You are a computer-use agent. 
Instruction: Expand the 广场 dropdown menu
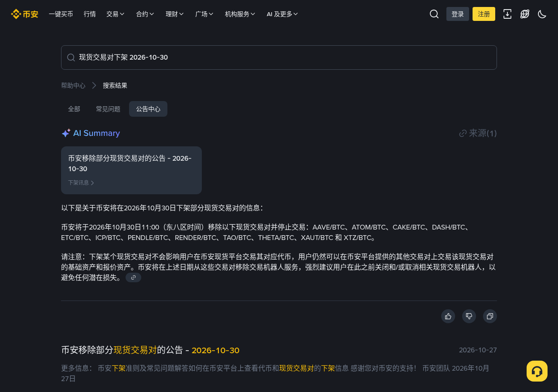[x=204, y=14]
